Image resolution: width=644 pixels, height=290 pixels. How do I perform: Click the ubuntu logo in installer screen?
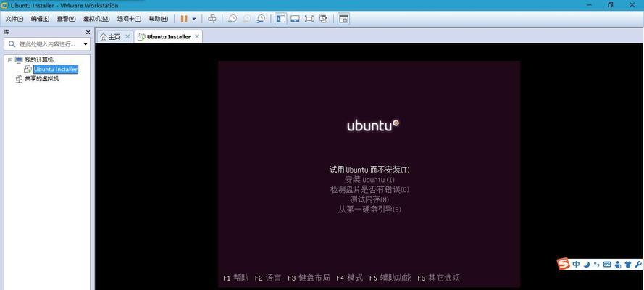(x=373, y=125)
